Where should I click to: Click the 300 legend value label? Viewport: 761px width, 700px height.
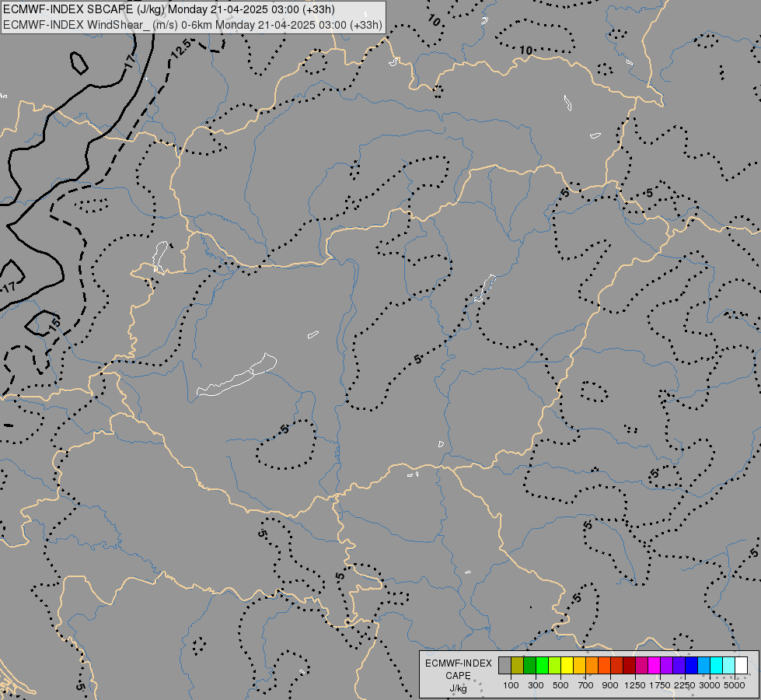tap(536, 685)
